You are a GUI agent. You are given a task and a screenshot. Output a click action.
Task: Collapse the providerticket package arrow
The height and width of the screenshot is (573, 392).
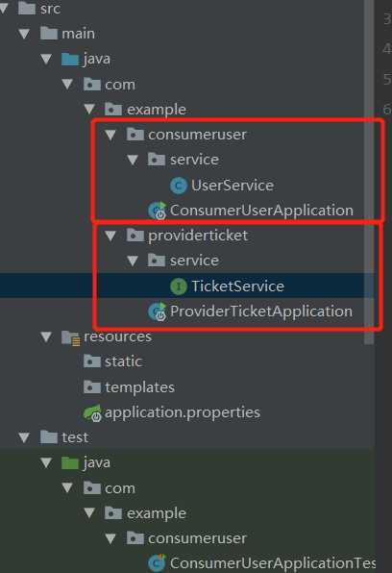pyautogui.click(x=110, y=236)
